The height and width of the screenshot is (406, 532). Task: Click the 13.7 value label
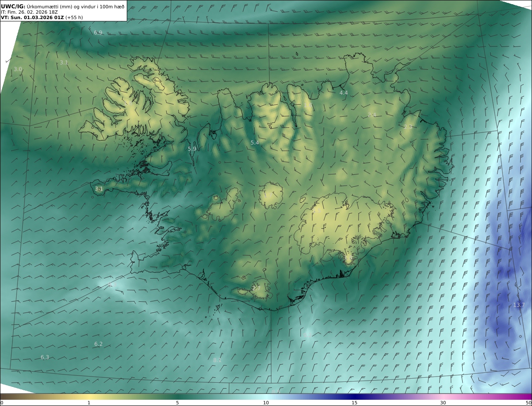[x=519, y=305]
